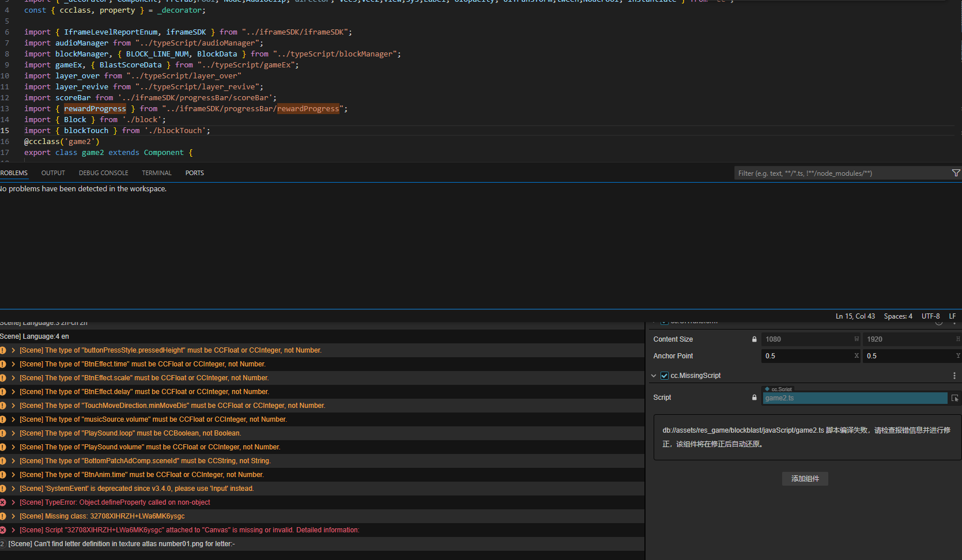Expand the PlaySound.loop warning entry
Viewport: 962px width, 560px height.
click(13, 433)
